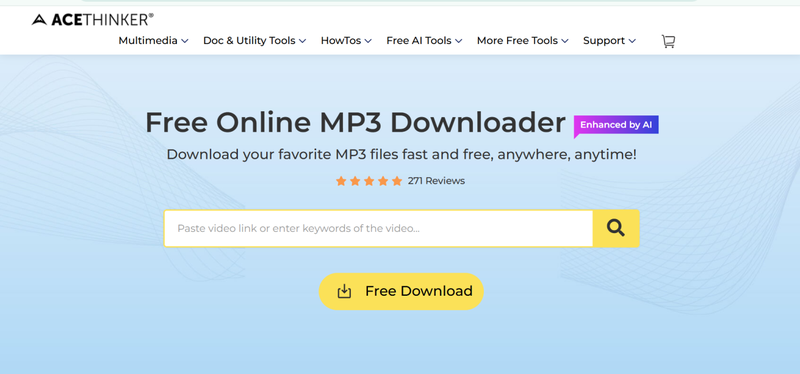Open the shopping cart icon
This screenshot has width=800, height=374.
[x=668, y=41]
